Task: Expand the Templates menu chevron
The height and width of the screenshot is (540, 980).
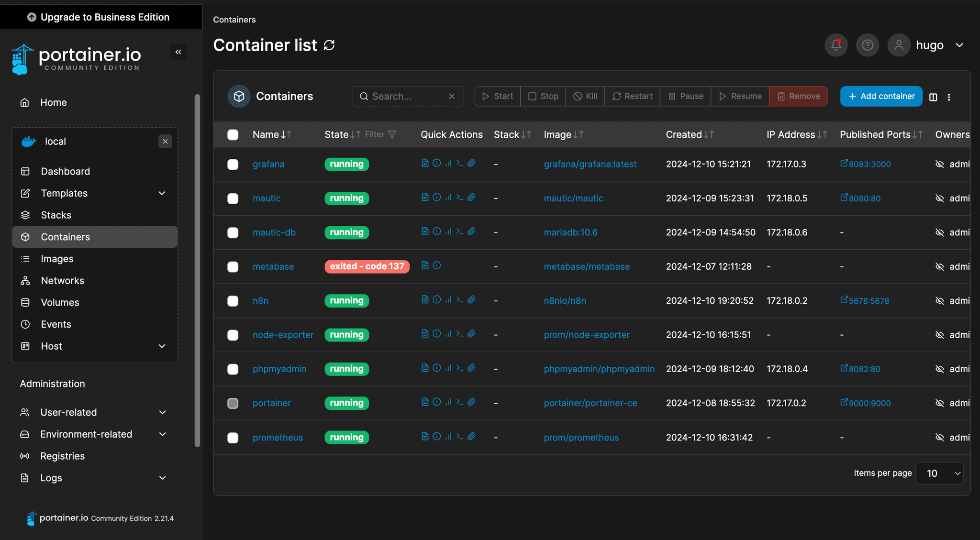Action: [162, 193]
